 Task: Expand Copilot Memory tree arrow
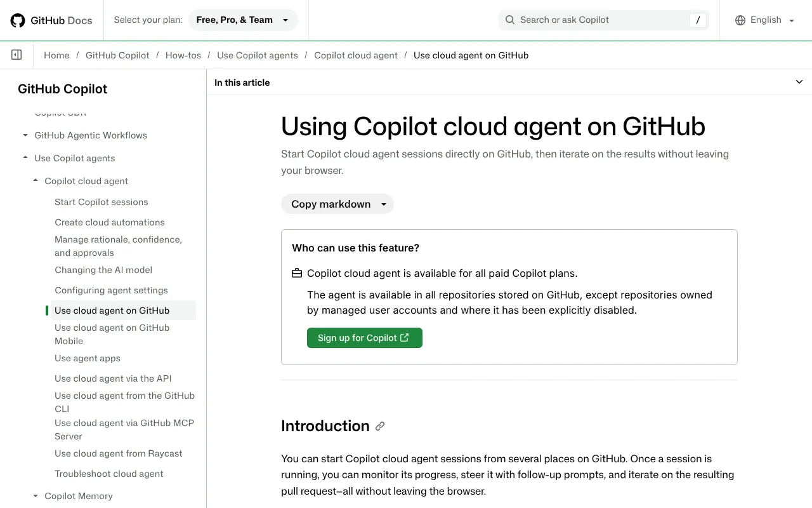(36, 496)
